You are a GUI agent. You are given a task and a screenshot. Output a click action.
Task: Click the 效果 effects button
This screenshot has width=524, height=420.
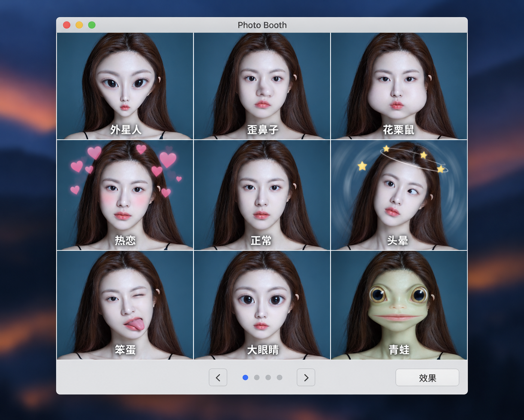(x=427, y=377)
